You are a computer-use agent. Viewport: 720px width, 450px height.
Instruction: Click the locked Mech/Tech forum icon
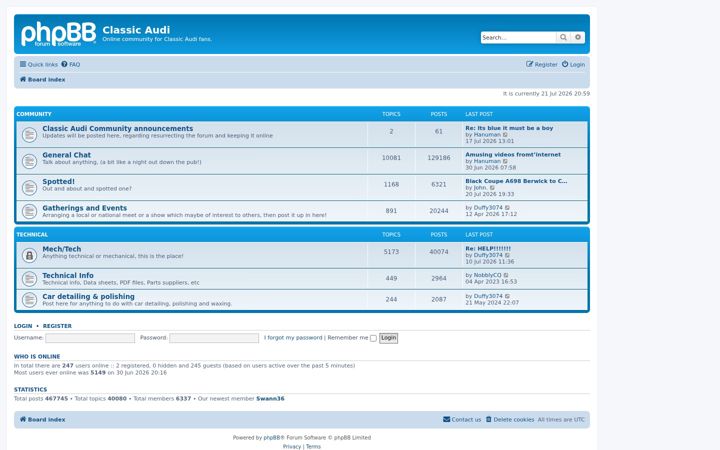29,255
